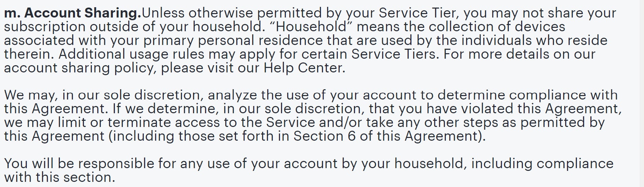
Task: Click the final words "with this section."
Action: [x=59, y=177]
